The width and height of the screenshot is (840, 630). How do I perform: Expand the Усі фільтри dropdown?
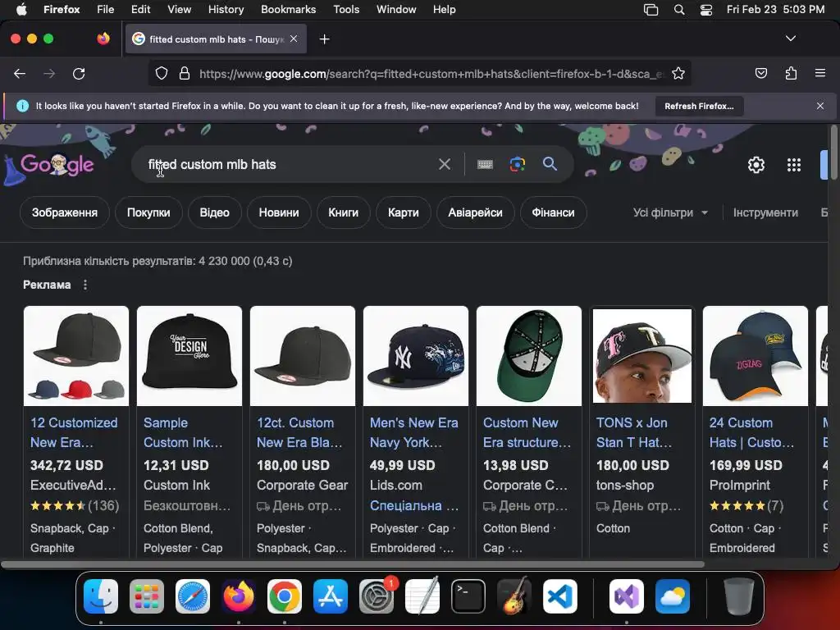pos(670,212)
